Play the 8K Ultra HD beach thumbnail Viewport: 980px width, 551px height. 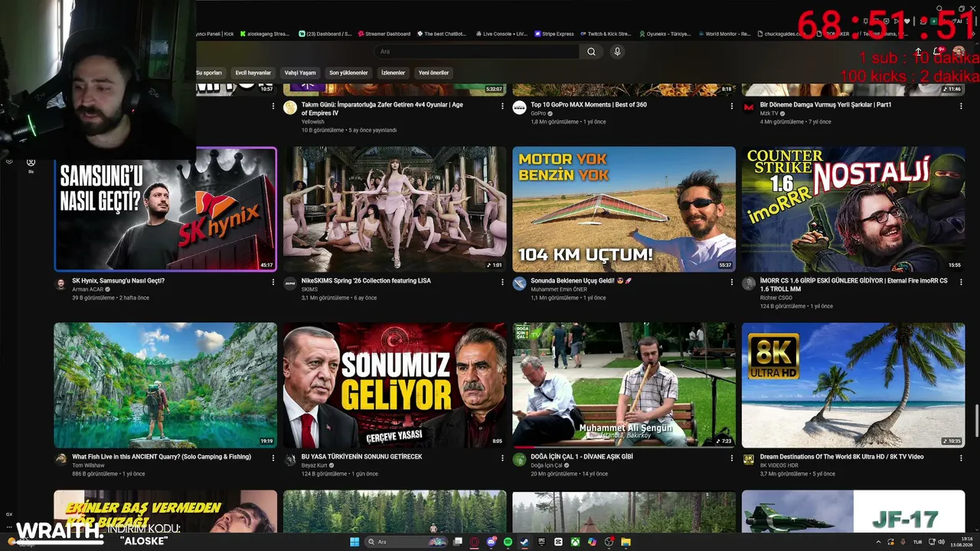(x=853, y=385)
